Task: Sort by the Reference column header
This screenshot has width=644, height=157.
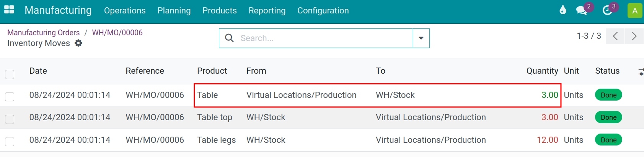Action: (x=145, y=71)
